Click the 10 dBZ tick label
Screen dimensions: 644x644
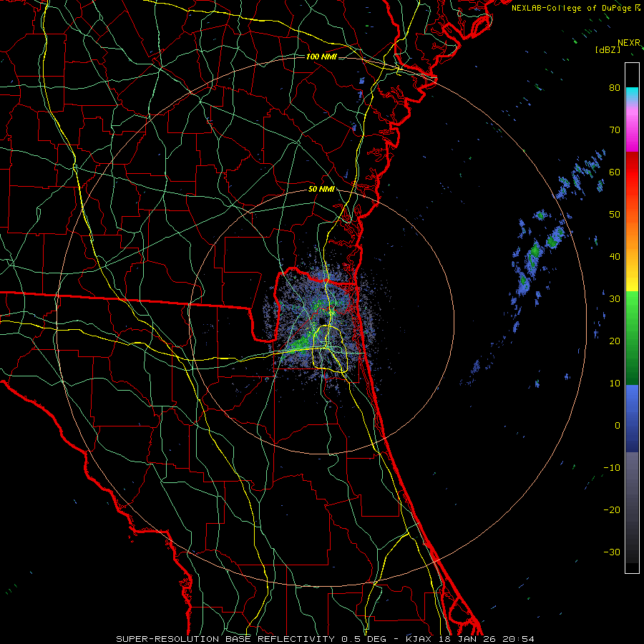pyautogui.click(x=615, y=384)
